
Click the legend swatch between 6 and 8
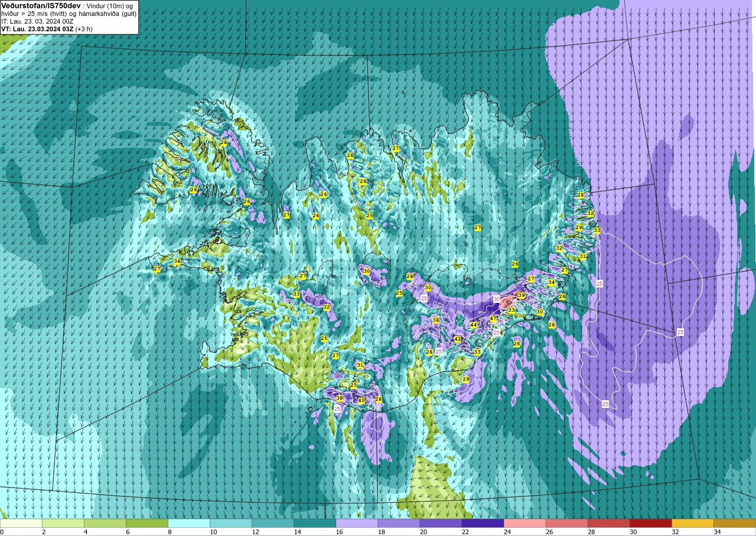[147, 523]
